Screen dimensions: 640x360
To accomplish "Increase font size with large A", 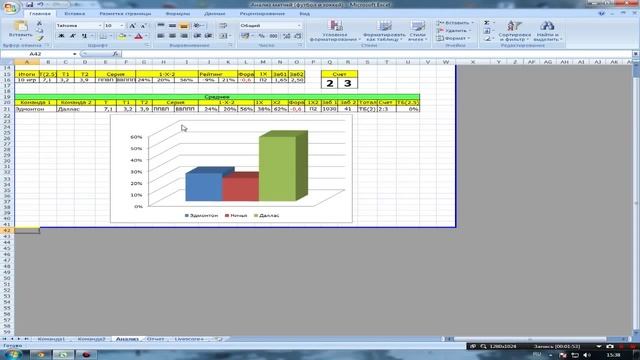I will [x=132, y=26].
